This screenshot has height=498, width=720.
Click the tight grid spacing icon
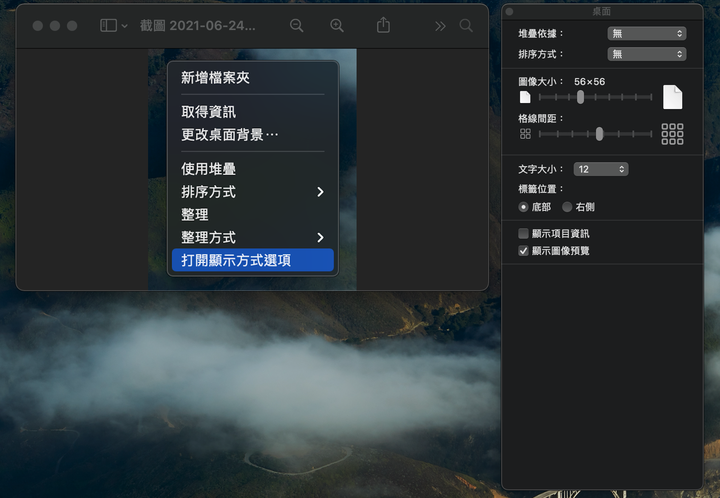click(525, 134)
